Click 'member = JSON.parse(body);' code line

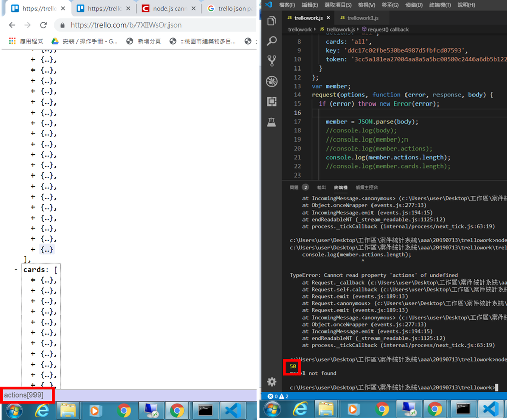pyautogui.click(x=372, y=121)
